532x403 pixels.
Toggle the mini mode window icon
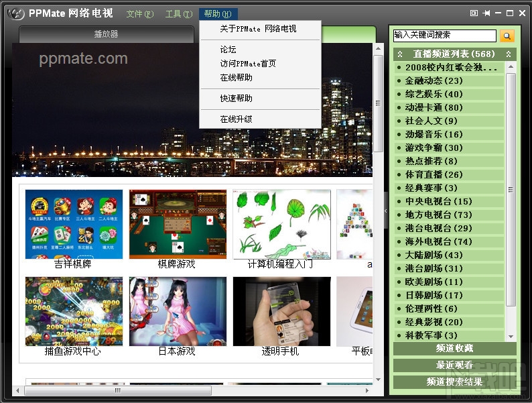[474, 13]
